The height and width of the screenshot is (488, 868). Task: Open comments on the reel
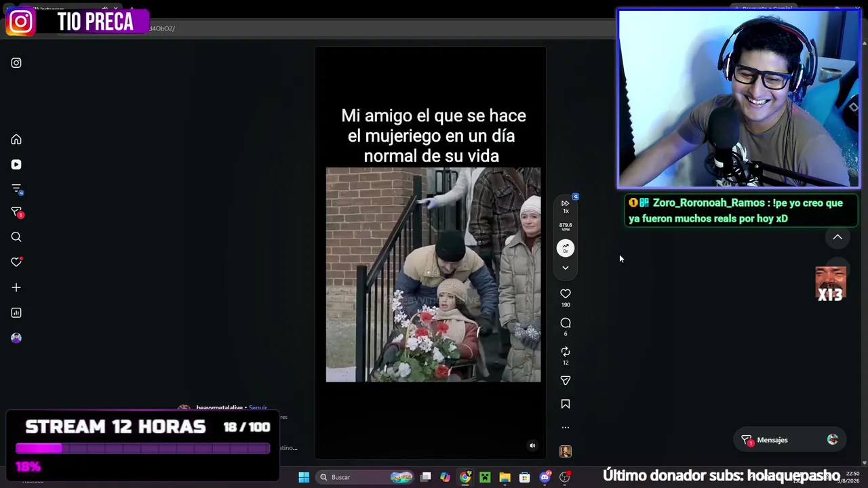tap(566, 323)
